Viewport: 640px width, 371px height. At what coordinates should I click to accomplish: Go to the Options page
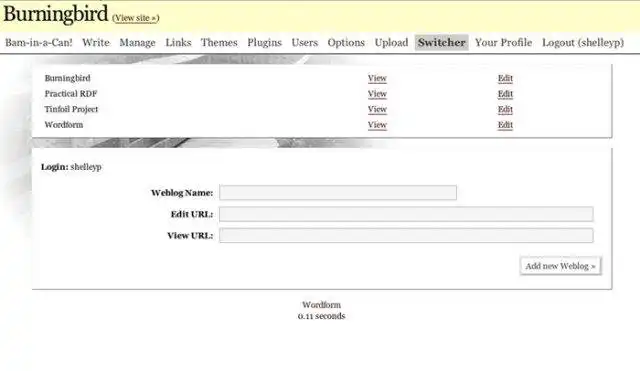(346, 42)
